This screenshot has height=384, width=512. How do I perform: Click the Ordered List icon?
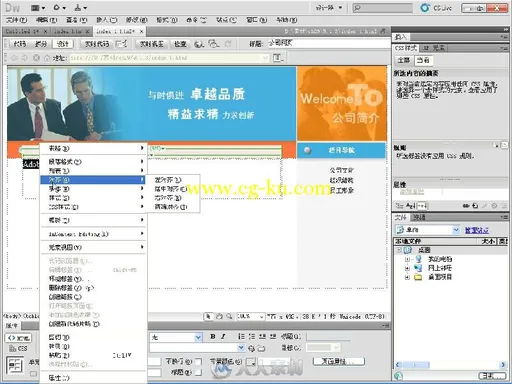[252, 337]
